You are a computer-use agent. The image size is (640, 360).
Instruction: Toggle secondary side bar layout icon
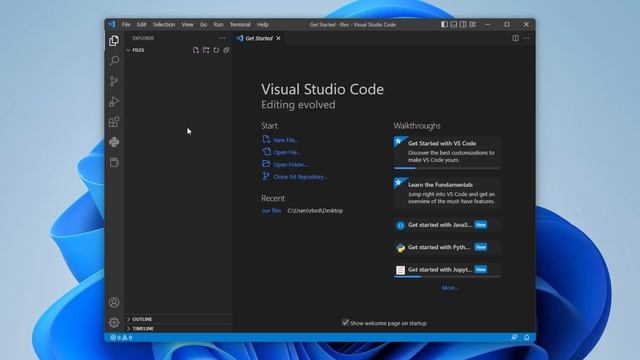point(463,24)
